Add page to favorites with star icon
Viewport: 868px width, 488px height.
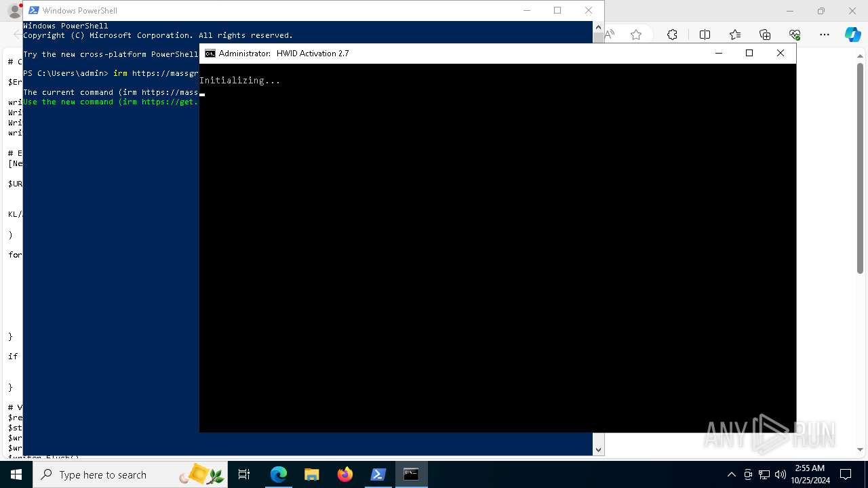coord(636,35)
